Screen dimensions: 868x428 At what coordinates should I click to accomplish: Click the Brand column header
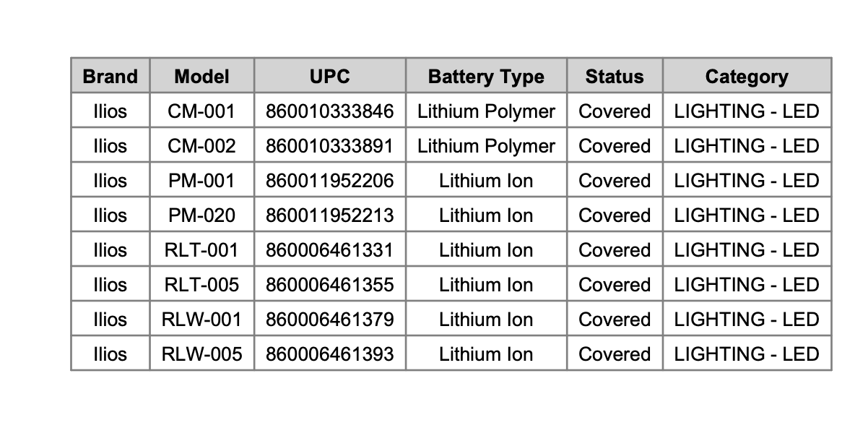tap(110, 77)
